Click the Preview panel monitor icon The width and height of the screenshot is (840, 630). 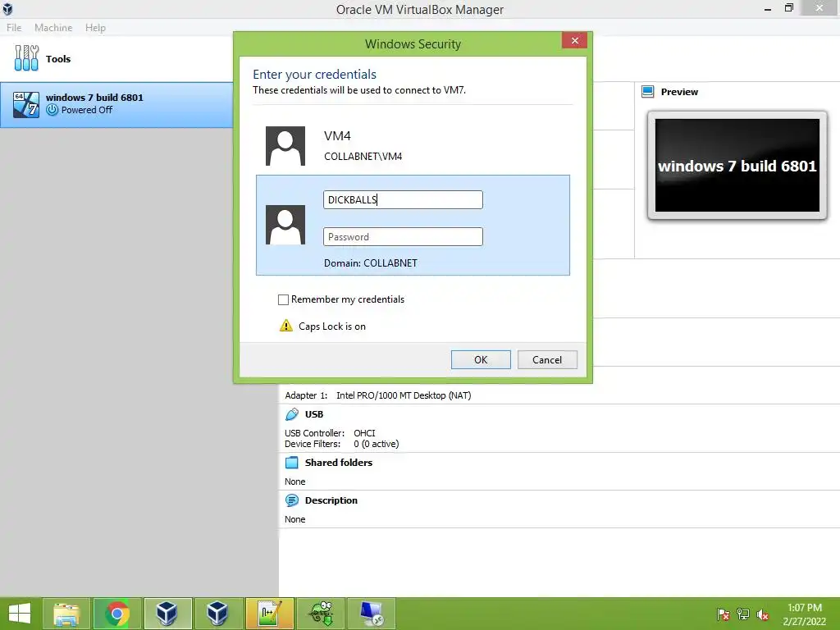[648, 92]
